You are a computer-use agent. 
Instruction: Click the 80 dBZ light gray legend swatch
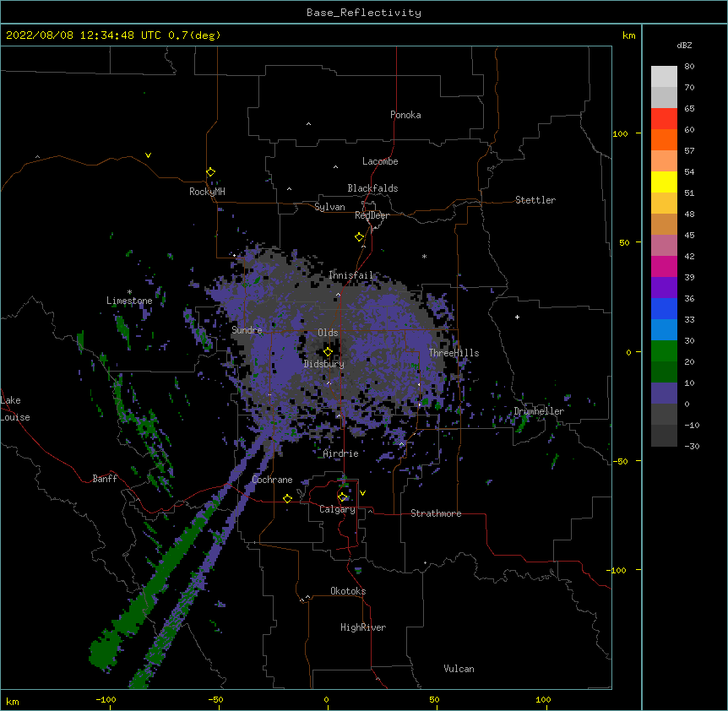pos(664,77)
